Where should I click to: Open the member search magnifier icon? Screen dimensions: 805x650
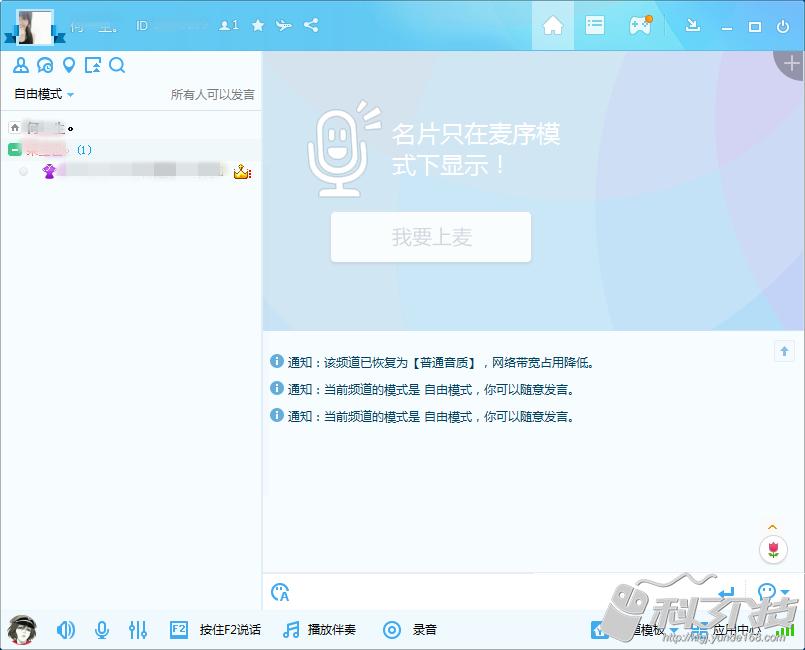coord(117,65)
